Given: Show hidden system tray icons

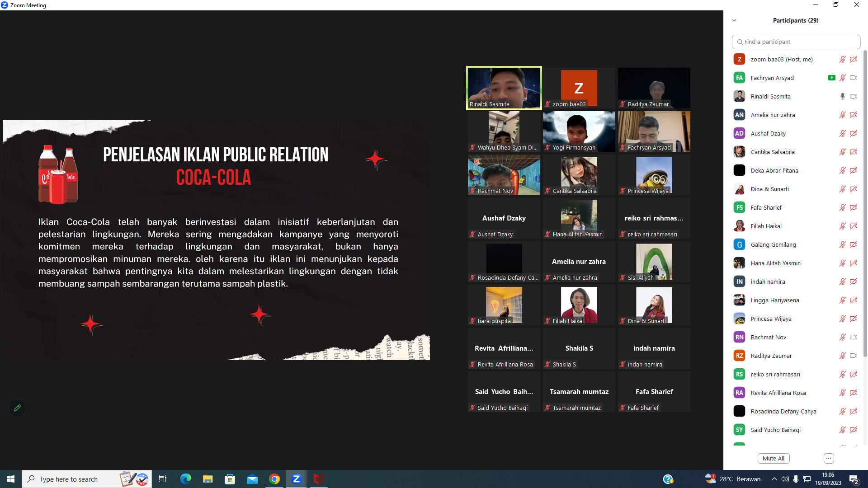Looking at the screenshot, I should tap(774, 479).
